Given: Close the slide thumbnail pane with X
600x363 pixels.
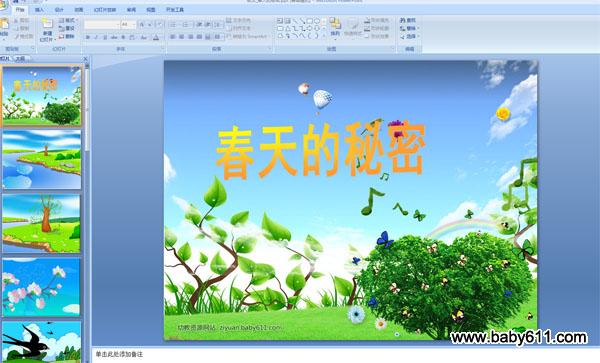Looking at the screenshot, I should pos(85,59).
